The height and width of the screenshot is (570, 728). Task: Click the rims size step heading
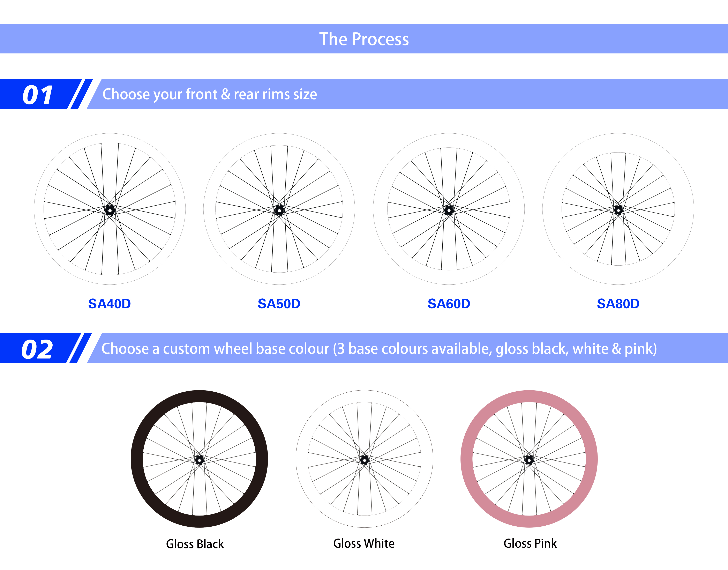click(x=210, y=94)
